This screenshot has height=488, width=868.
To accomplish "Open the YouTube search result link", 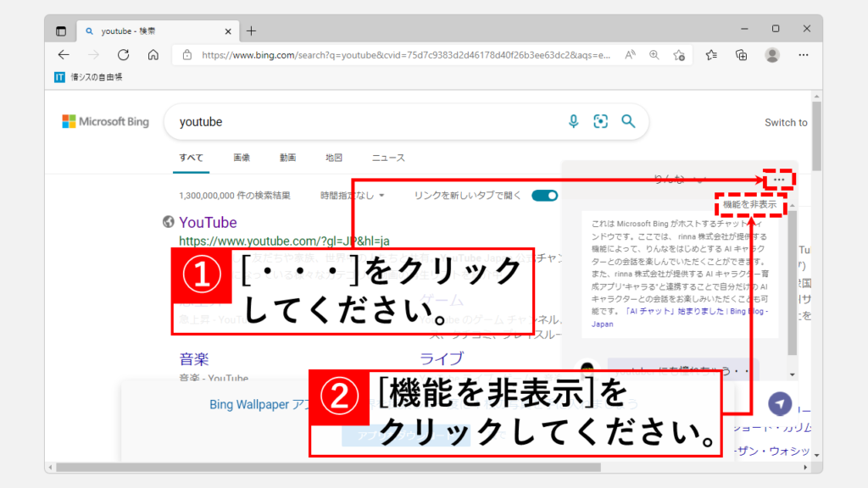I will (208, 222).
